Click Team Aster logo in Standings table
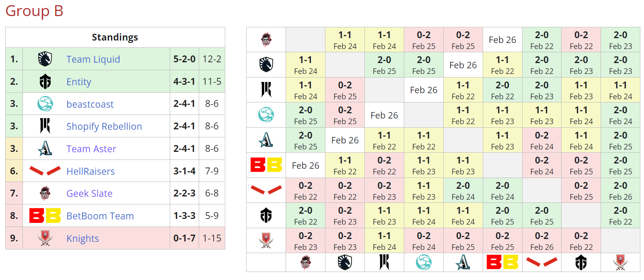 pyautogui.click(x=45, y=149)
